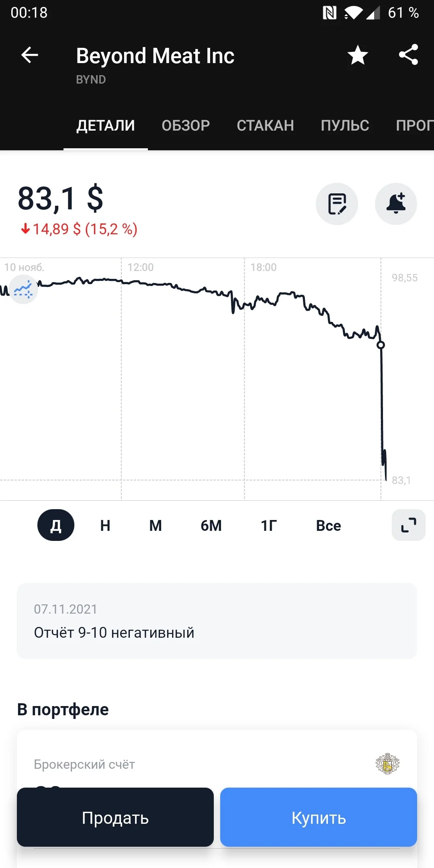Select the 6М chart period
This screenshot has width=434, height=868.
point(211,526)
